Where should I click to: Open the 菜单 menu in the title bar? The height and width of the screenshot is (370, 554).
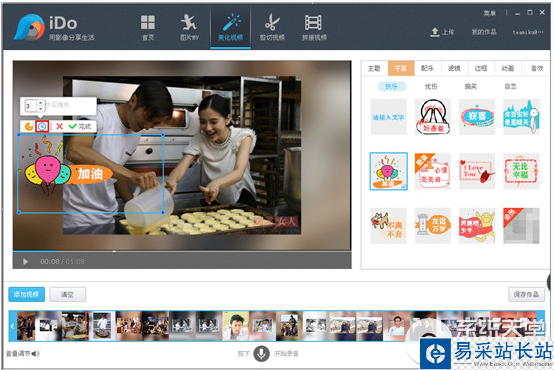[x=489, y=13]
